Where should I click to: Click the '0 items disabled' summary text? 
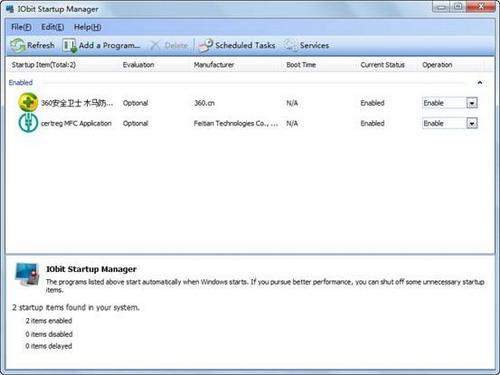49,334
